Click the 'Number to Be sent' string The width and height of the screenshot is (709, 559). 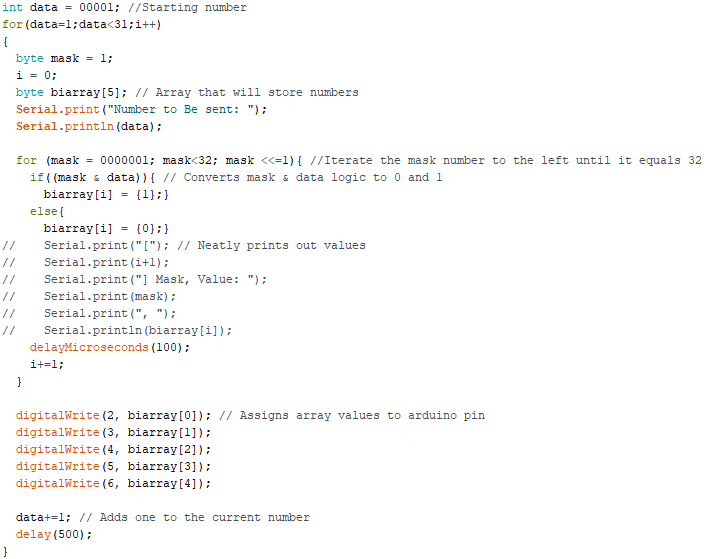click(x=178, y=109)
